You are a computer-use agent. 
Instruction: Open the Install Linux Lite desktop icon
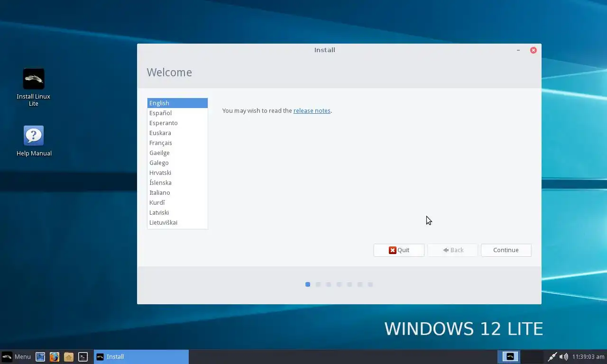(34, 87)
